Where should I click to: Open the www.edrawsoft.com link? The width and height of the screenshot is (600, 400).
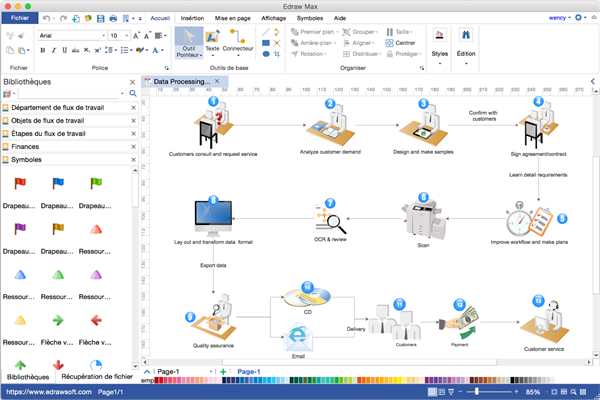click(45, 393)
